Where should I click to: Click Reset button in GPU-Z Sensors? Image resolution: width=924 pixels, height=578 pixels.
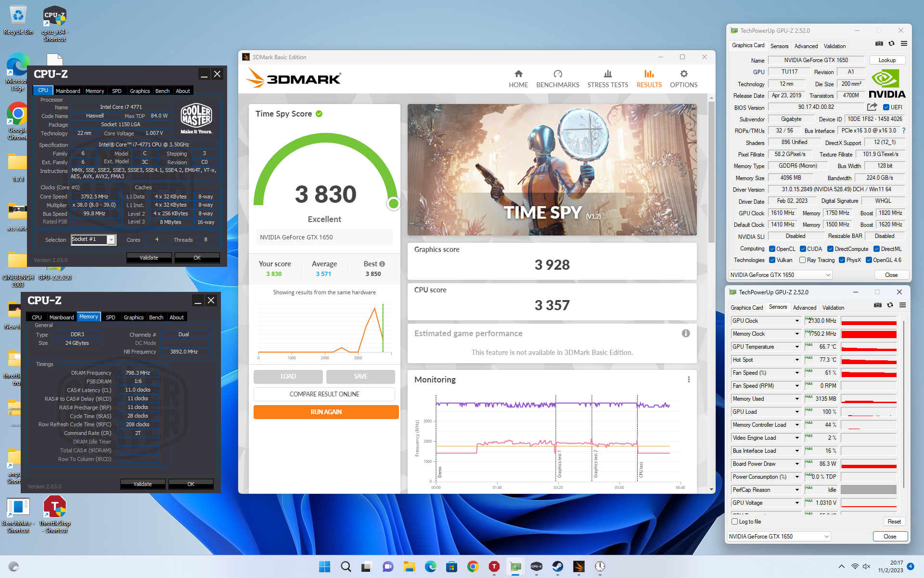pos(894,522)
